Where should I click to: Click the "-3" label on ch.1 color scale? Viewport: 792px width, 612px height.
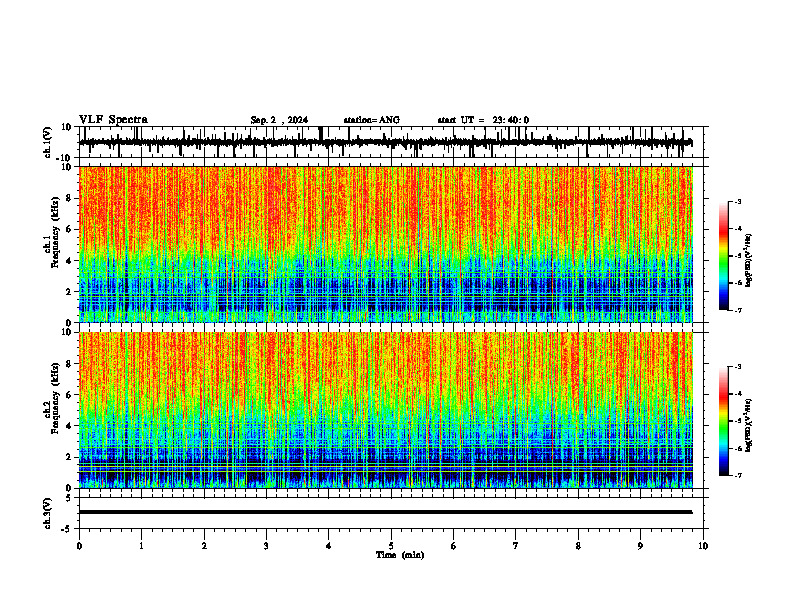pos(738,201)
